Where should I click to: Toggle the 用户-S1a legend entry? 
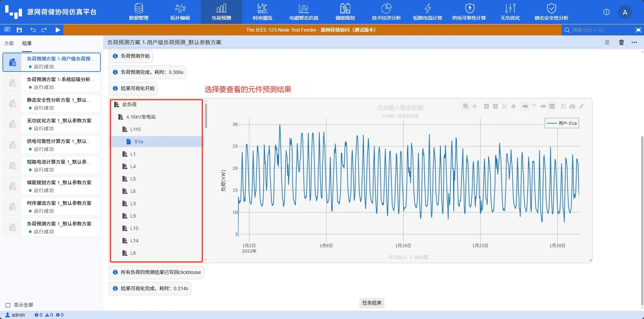[562, 123]
